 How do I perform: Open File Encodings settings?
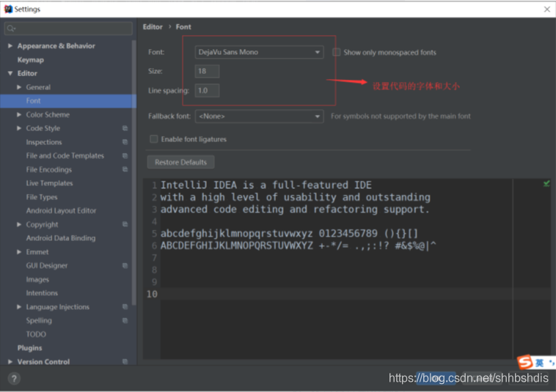click(49, 169)
